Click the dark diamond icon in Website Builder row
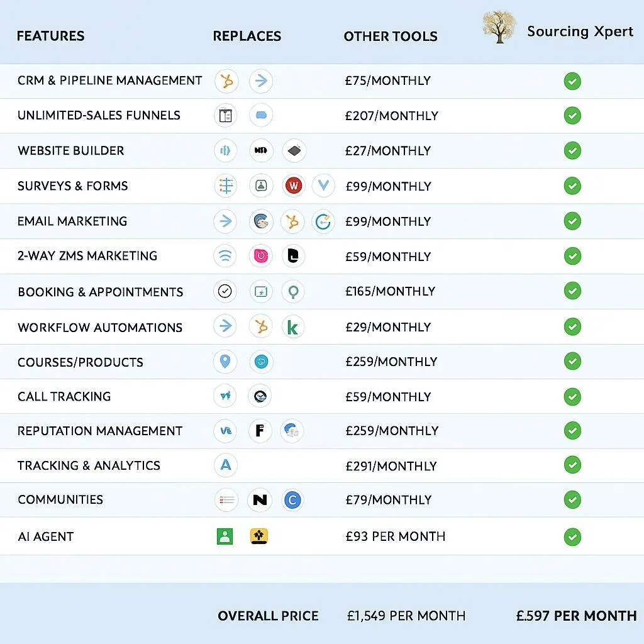644x644 pixels. click(294, 151)
